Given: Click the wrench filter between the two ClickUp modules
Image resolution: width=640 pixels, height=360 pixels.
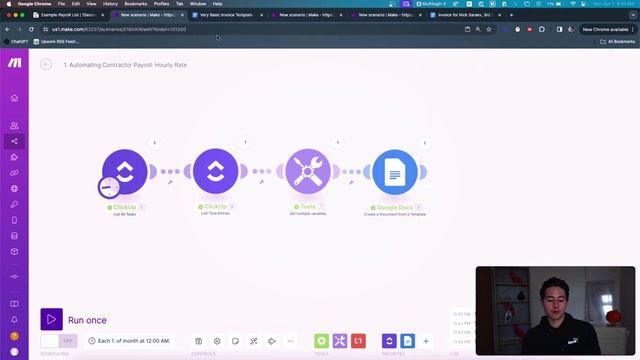Looking at the screenshot, I should coord(170,182).
